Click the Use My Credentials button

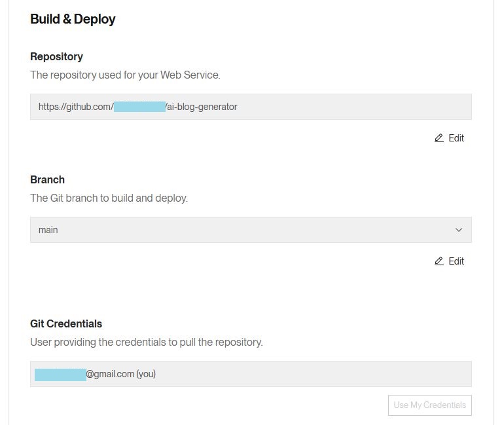429,405
